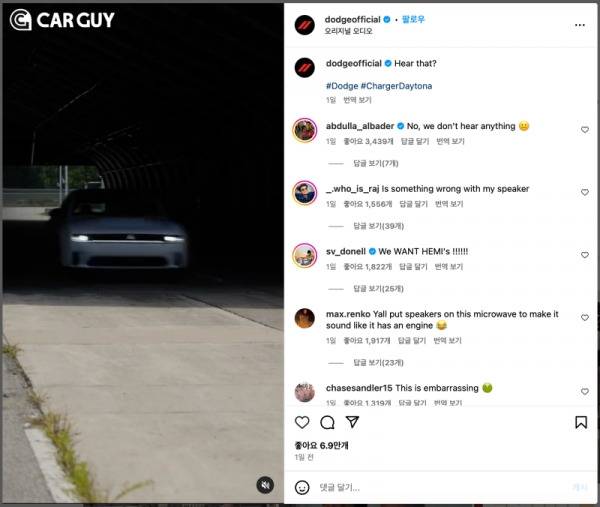The width and height of the screenshot is (600, 507).
Task: Unmute the video with speaker icon
Action: pos(265,486)
